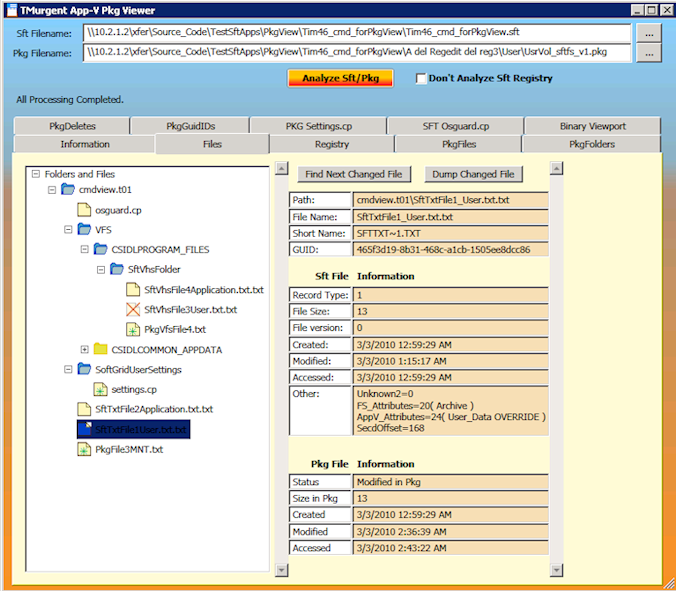Click the Pkg Accessed value 2:43:22 AM

[451, 548]
